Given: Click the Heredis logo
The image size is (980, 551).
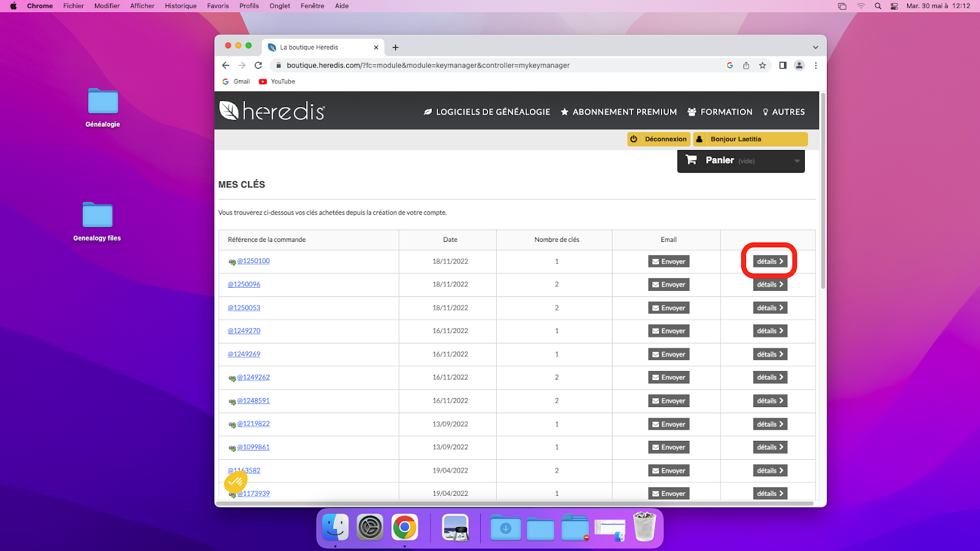Looking at the screenshot, I should pyautogui.click(x=272, y=111).
